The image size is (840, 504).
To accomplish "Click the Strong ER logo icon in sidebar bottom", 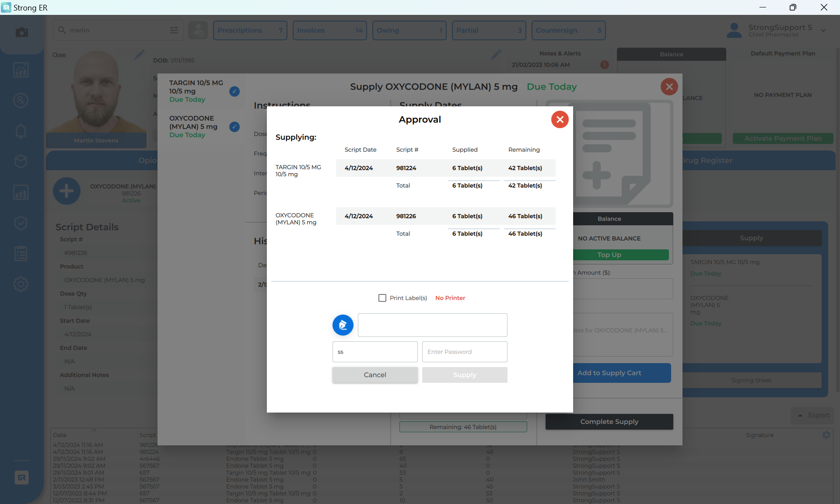I will [x=21, y=477].
